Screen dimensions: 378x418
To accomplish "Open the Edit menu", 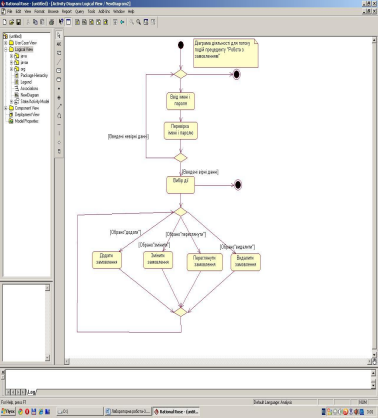I will pyautogui.click(x=18, y=11).
